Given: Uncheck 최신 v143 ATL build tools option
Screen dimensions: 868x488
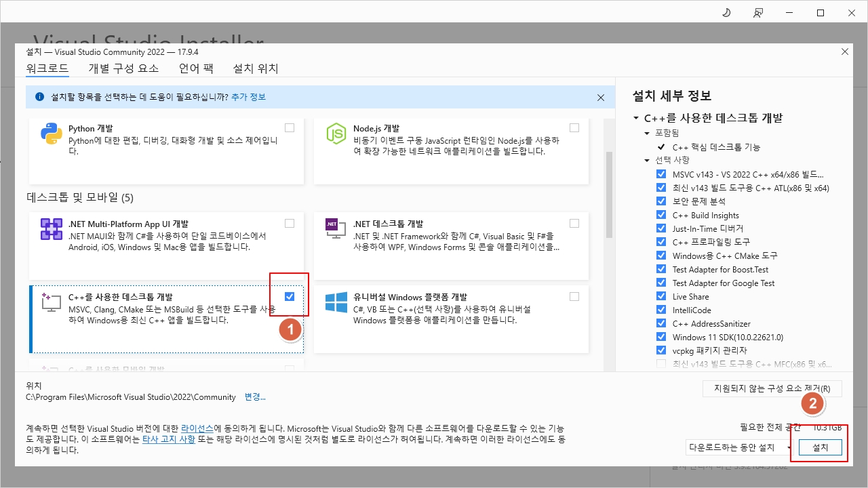Looking at the screenshot, I should click(661, 188).
